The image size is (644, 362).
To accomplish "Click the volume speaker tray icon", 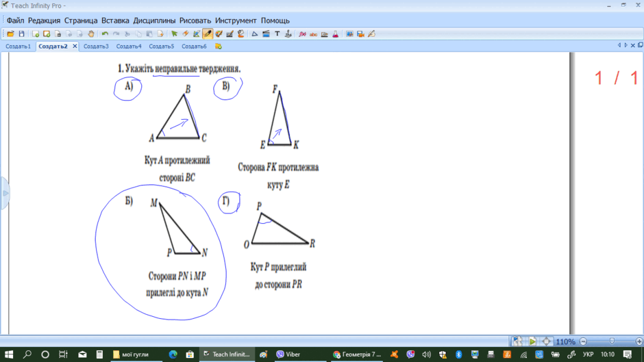I will [426, 354].
